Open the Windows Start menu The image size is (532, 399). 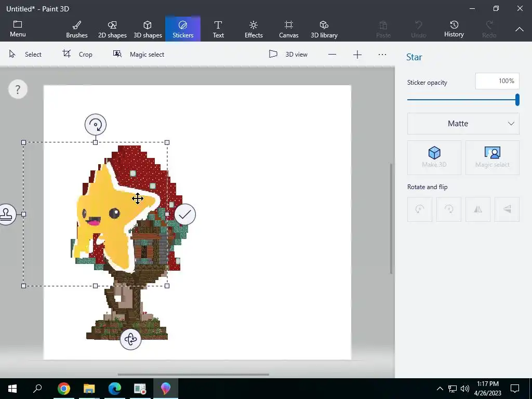[x=12, y=389]
